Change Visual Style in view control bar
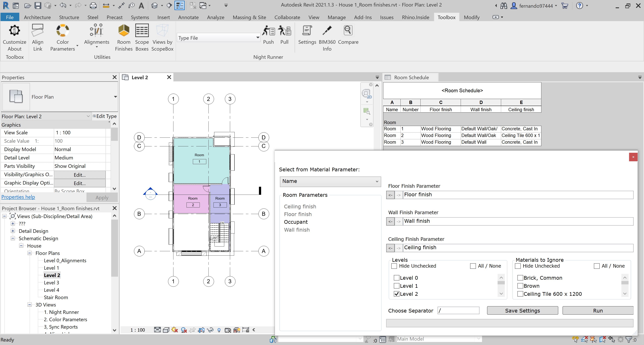Image resolution: width=644 pixels, height=345 pixels. pyautogui.click(x=166, y=330)
